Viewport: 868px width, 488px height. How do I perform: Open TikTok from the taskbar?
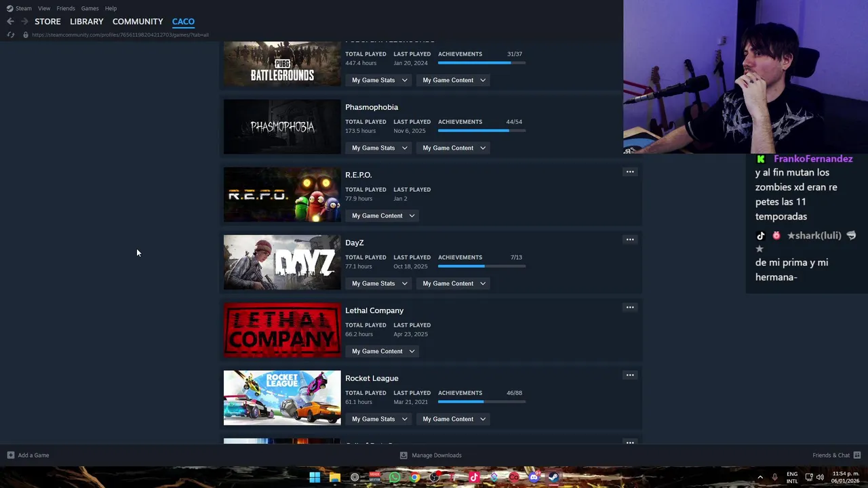tap(474, 477)
